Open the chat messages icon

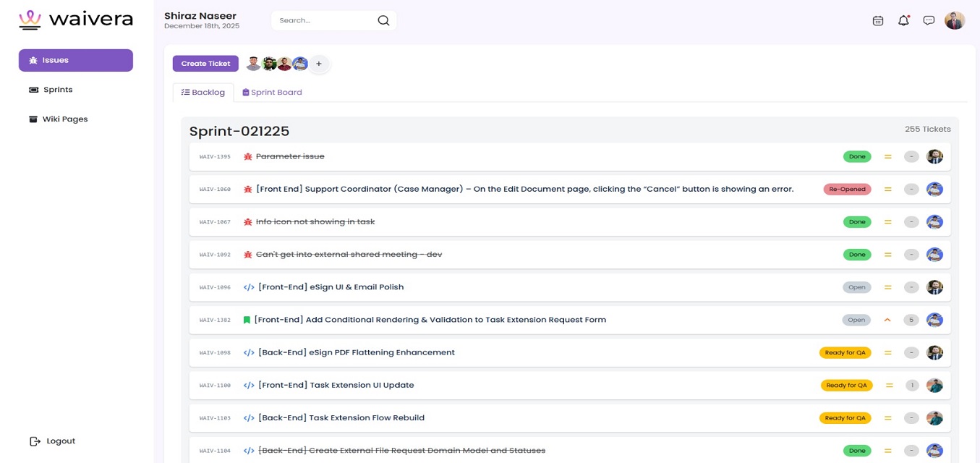click(929, 21)
